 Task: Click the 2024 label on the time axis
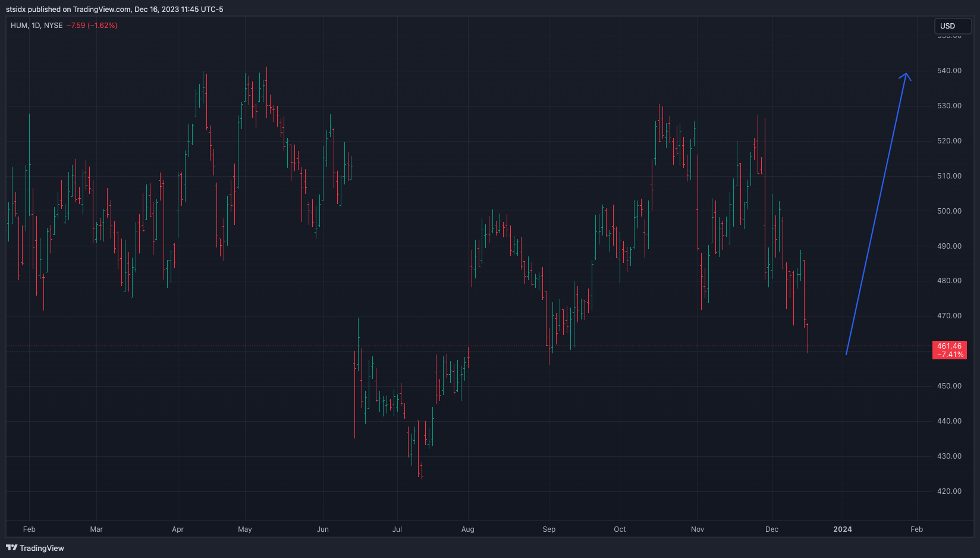pos(843,529)
